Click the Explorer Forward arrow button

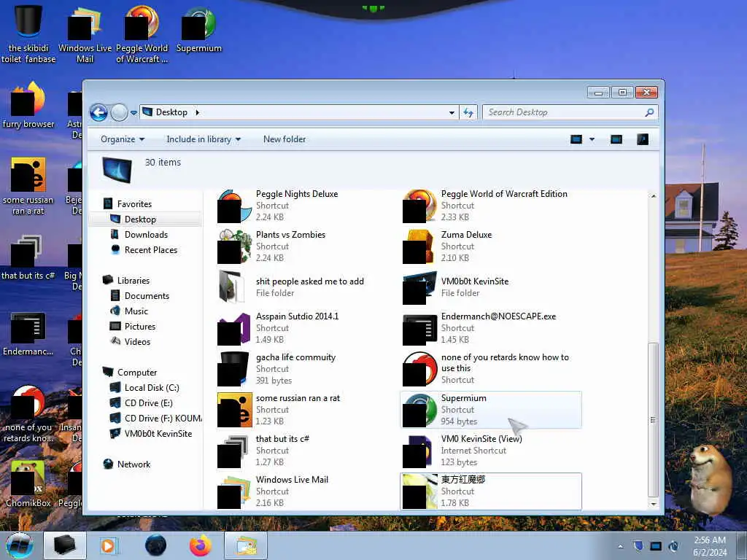[x=119, y=113]
